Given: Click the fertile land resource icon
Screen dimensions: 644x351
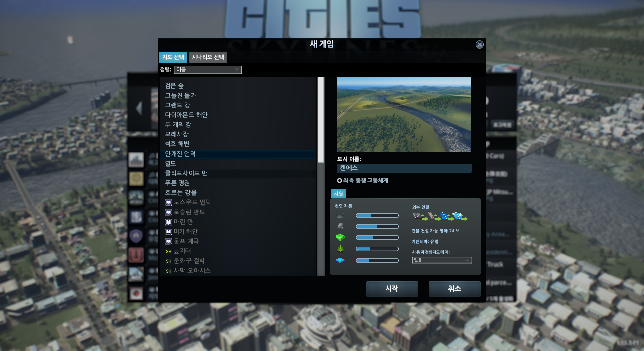Looking at the screenshot, I should [340, 237].
